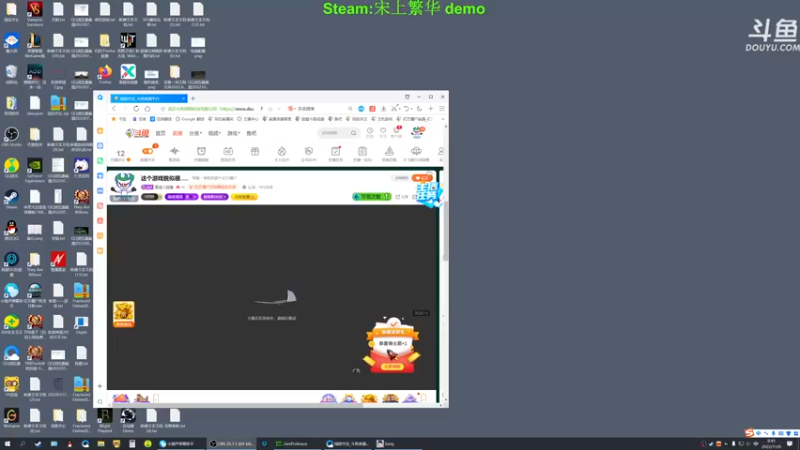Open the Douyu user avatar menu
Viewport: 800px width, 450px height.
tap(417, 133)
